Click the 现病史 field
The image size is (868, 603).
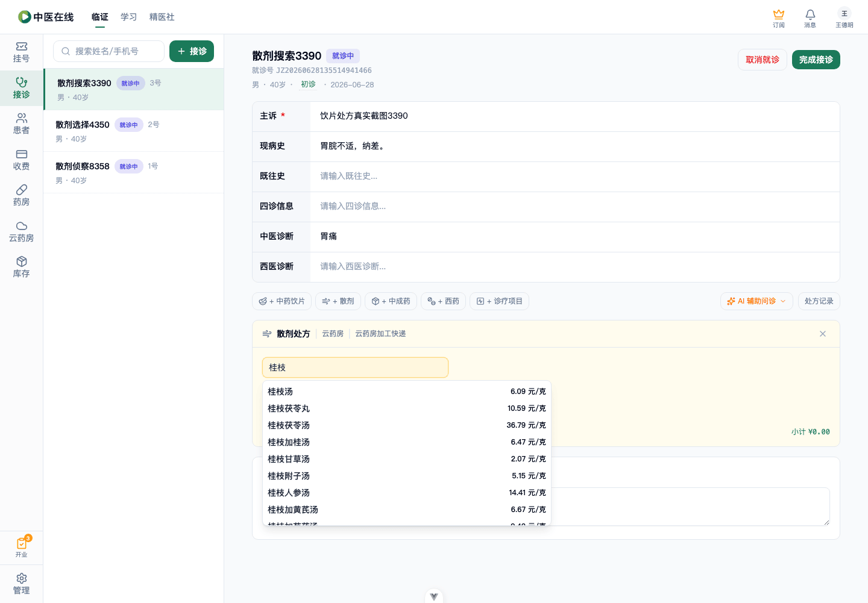click(x=574, y=146)
